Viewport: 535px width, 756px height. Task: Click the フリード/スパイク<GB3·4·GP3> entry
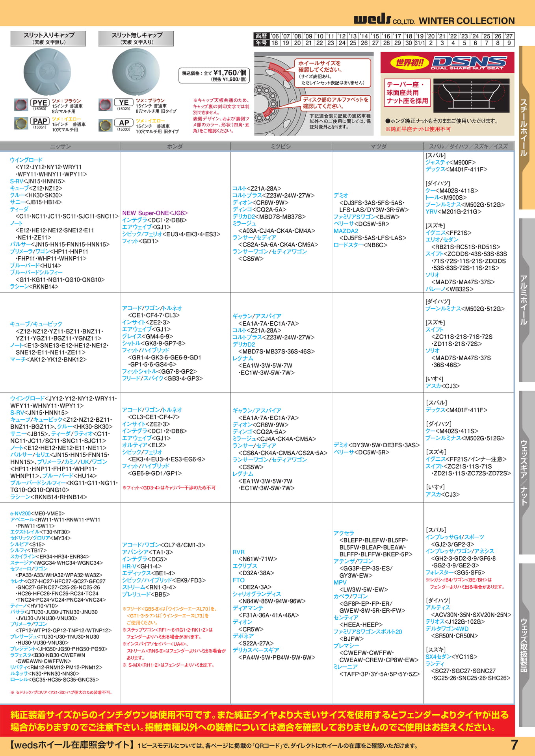point(162,378)
